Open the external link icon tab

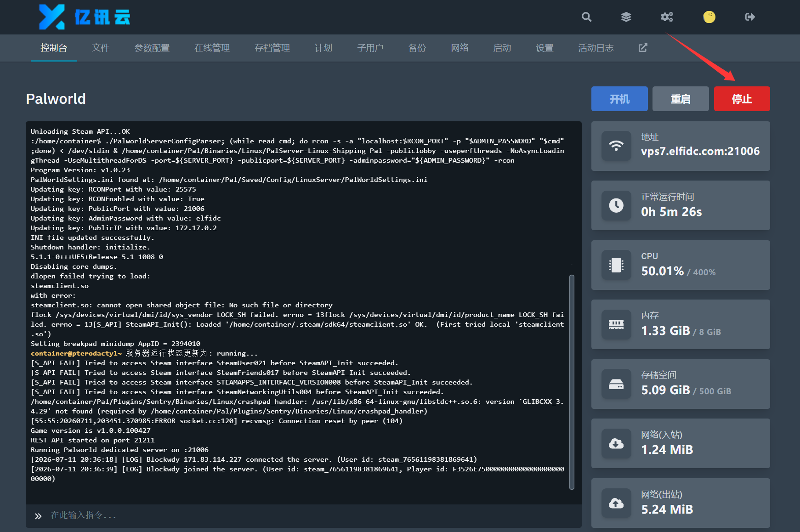point(643,48)
